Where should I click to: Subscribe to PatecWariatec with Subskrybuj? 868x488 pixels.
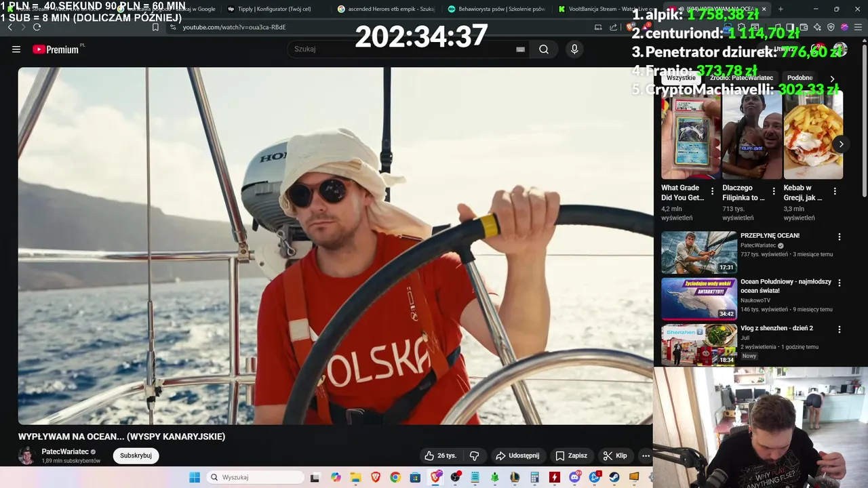point(136,455)
